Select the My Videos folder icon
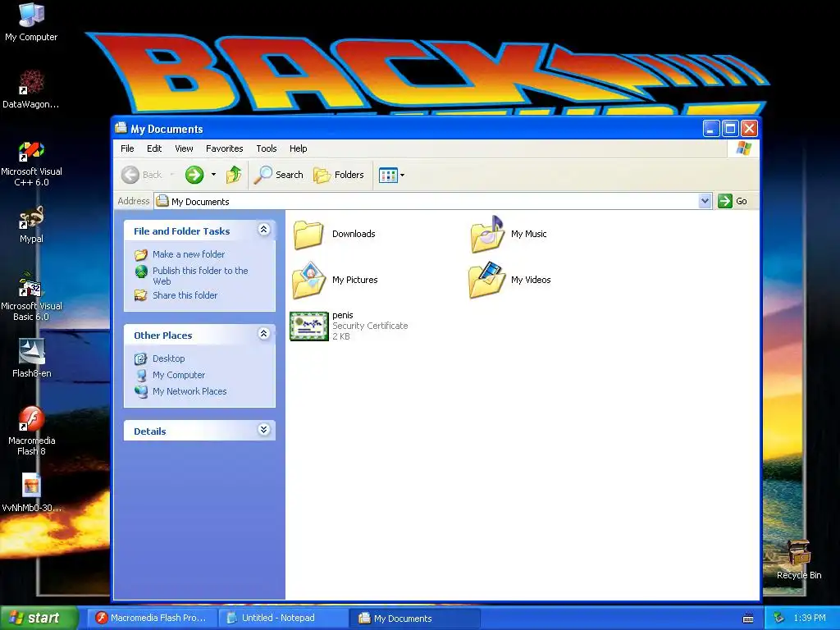The image size is (840, 630). point(486,280)
